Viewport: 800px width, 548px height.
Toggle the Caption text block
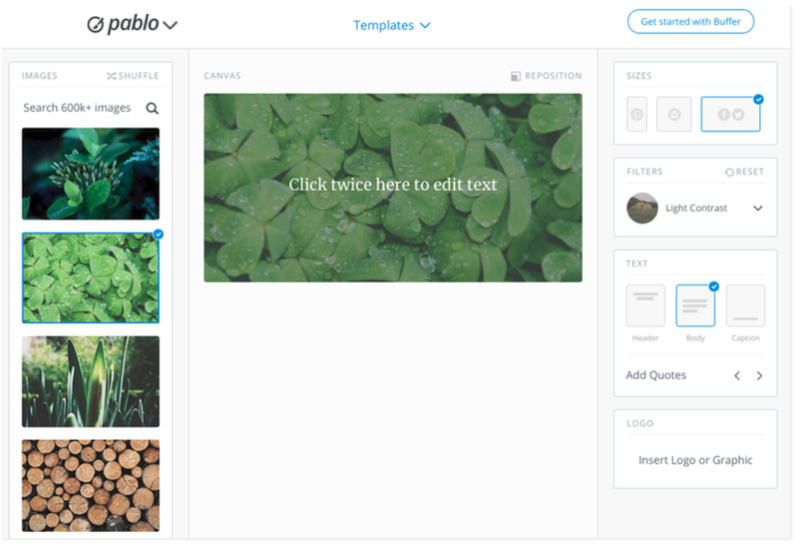pos(745,305)
